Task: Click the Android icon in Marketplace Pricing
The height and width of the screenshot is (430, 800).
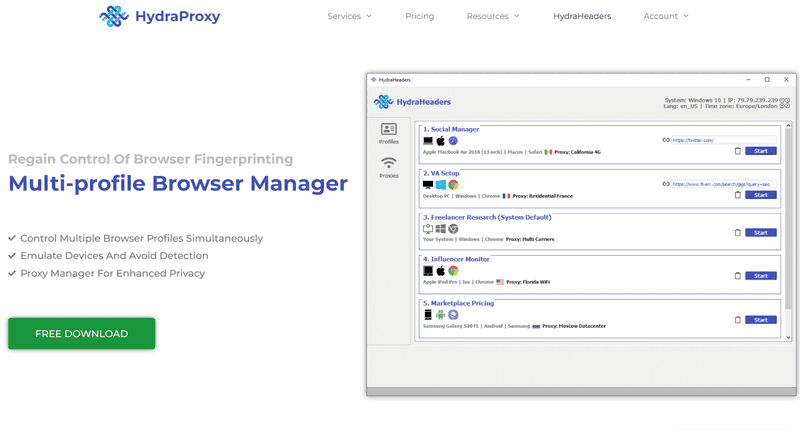Action: tap(440, 315)
